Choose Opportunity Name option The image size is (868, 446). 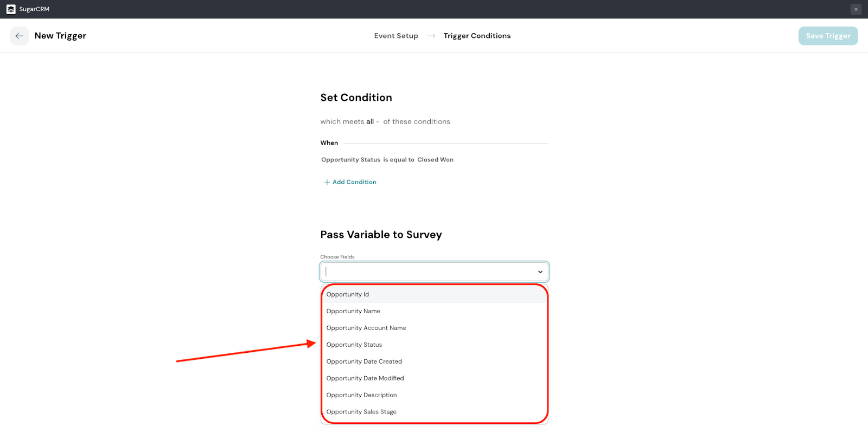[353, 311]
